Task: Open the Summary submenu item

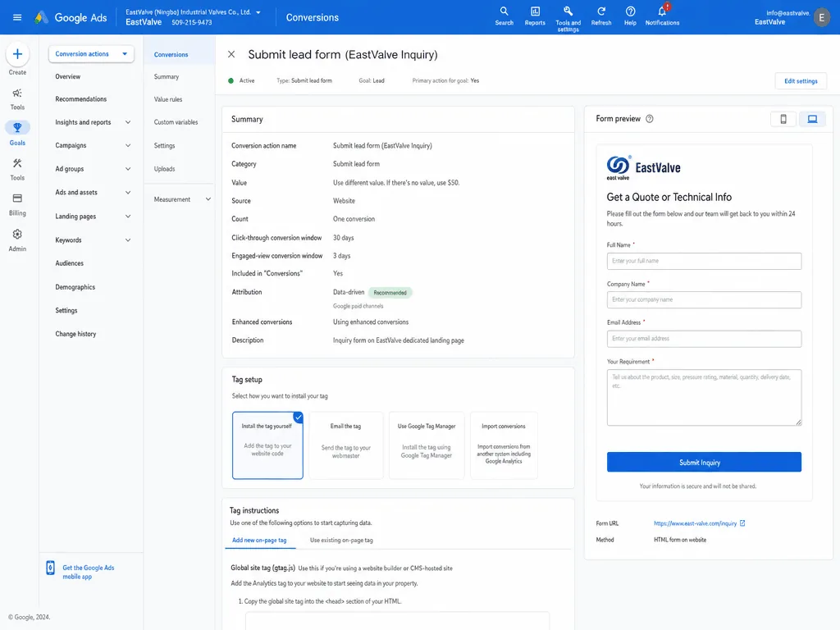Action: tap(167, 76)
